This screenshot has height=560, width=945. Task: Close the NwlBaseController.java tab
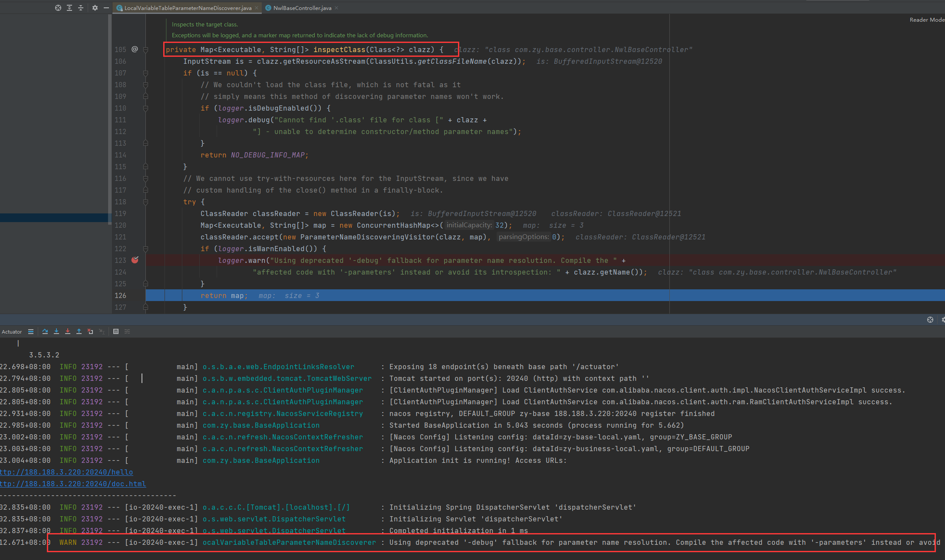click(336, 8)
